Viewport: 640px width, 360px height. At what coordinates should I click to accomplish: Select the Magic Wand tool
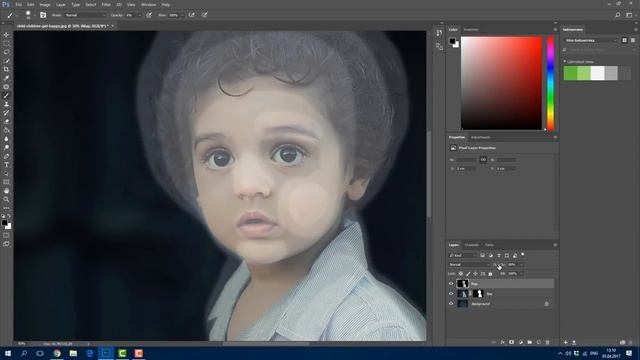click(x=6, y=61)
